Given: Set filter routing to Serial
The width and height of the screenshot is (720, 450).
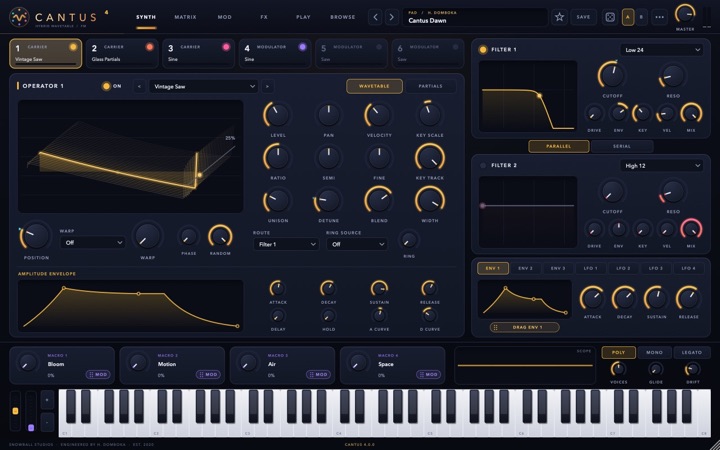Looking at the screenshot, I should point(622,146).
